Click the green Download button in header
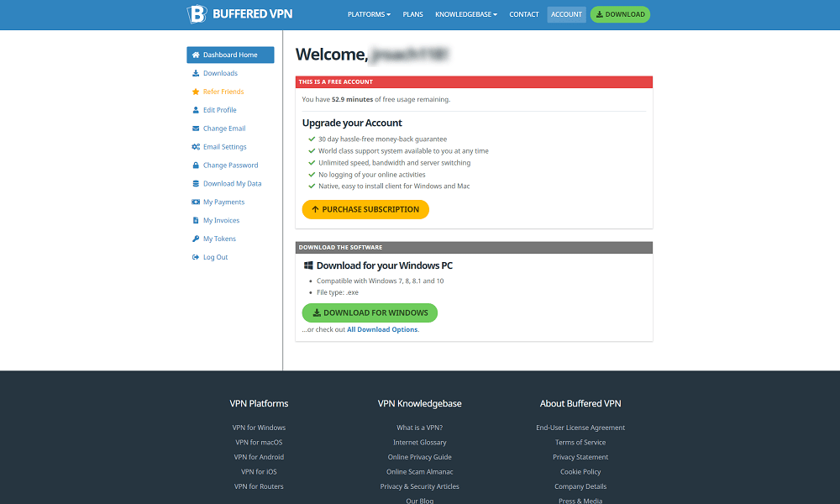The height and width of the screenshot is (504, 840). pyautogui.click(x=621, y=14)
